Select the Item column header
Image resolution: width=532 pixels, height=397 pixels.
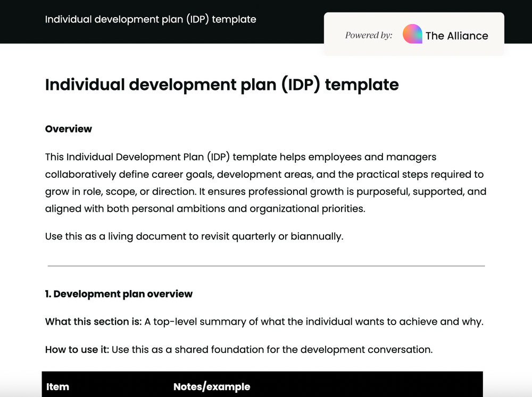click(57, 386)
